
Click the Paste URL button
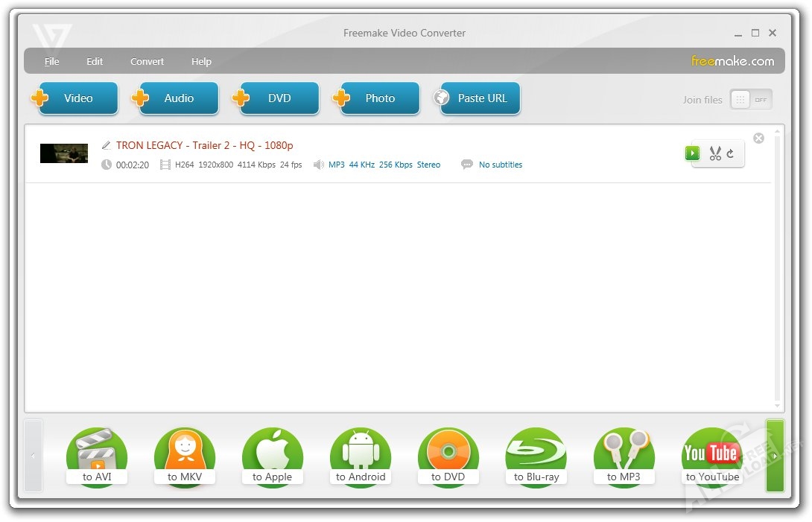tap(480, 98)
